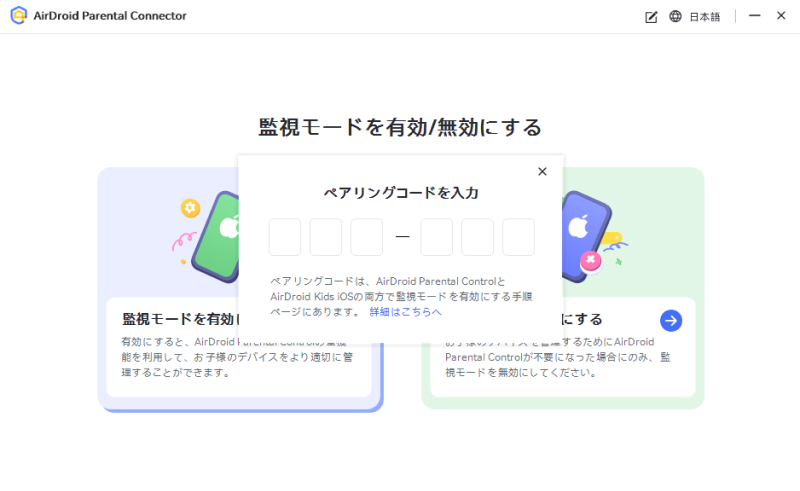The image size is (800, 491).
Task: Click the 監視モードを有効/無効にする heading
Action: coord(400,128)
